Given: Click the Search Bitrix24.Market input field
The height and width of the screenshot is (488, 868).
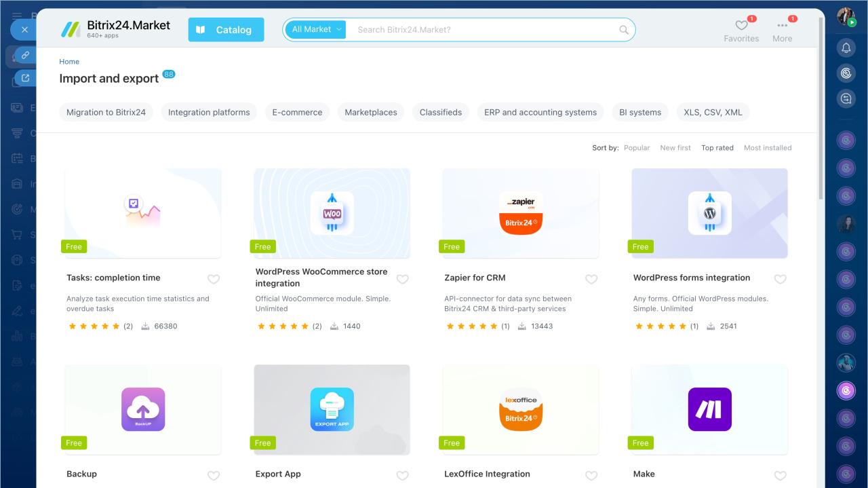Looking at the screenshot, I should coord(481,30).
